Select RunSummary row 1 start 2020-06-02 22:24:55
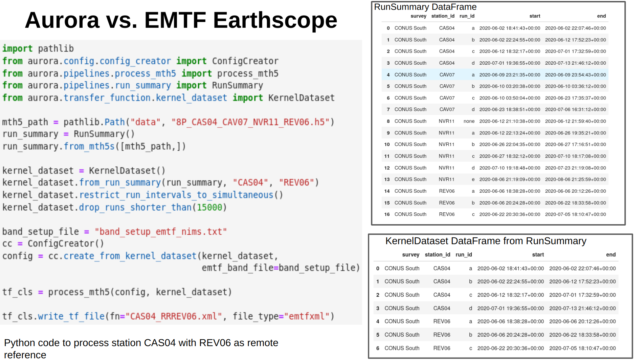The width and height of the screenshot is (644, 361). (510, 40)
